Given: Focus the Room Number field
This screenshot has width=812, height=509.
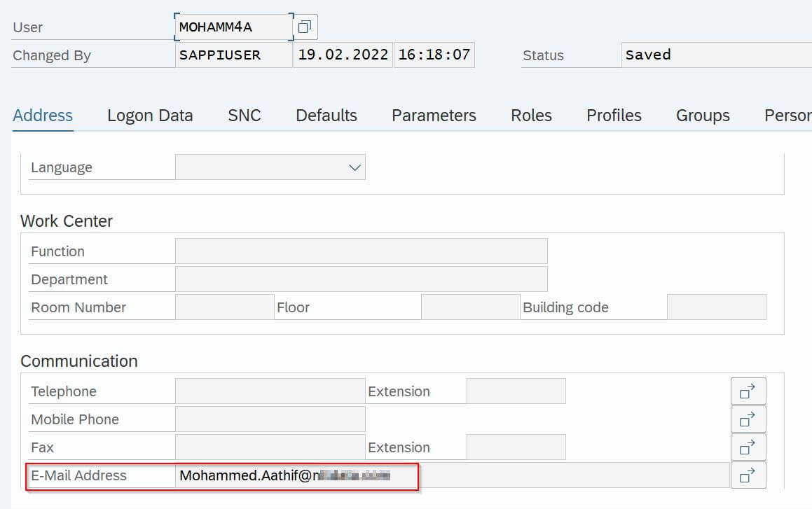Looking at the screenshot, I should point(224,307).
